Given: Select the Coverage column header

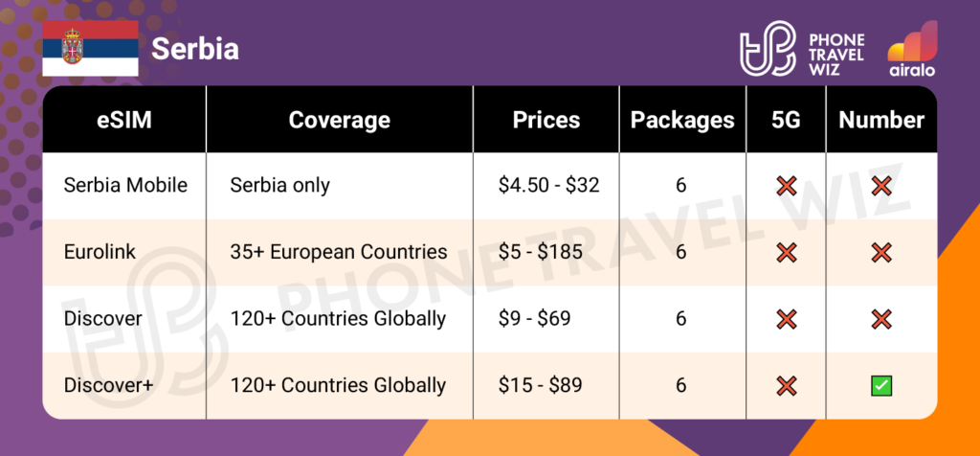Looking at the screenshot, I should click(339, 120).
